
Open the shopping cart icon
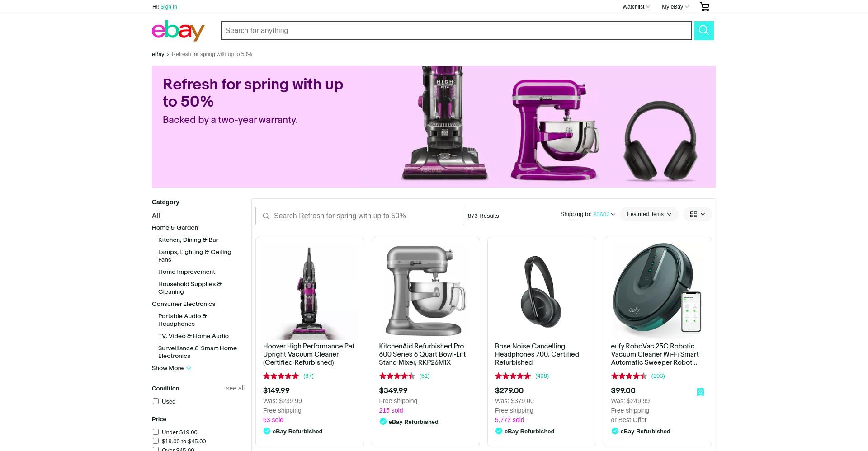[704, 7]
